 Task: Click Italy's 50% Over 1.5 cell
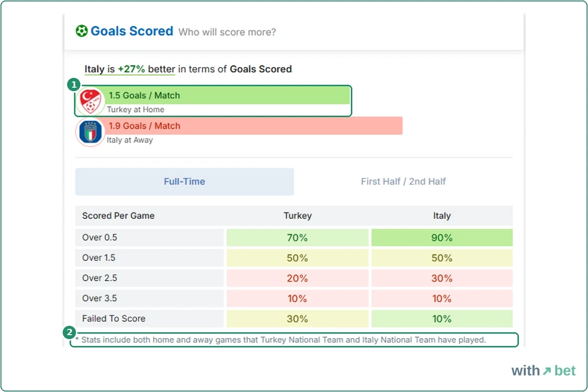(442, 258)
